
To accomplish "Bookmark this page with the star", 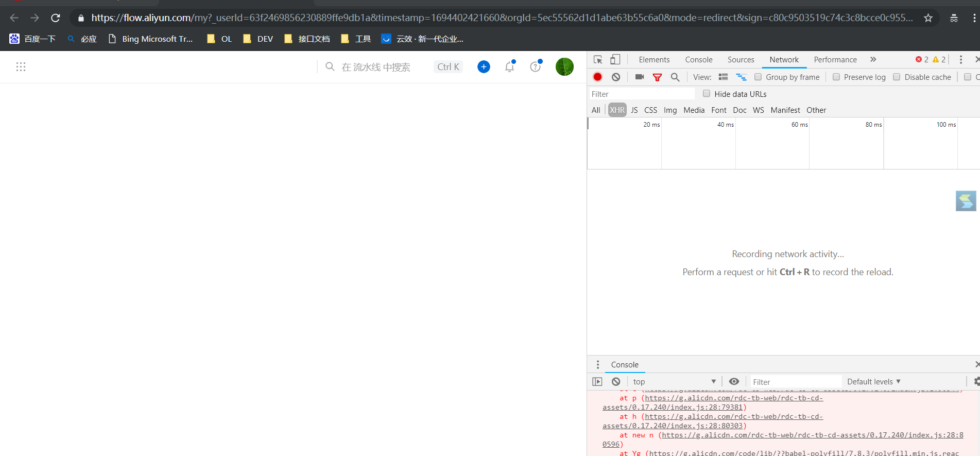I will (928, 18).
